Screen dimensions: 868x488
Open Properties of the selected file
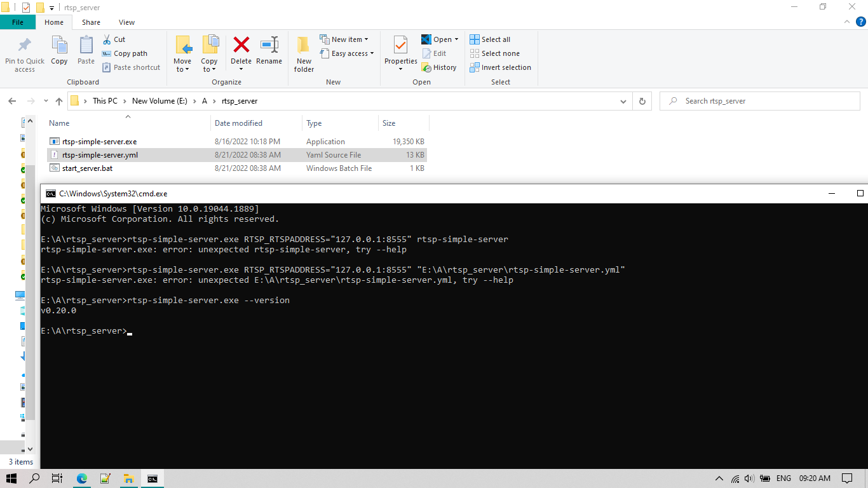[x=400, y=54]
